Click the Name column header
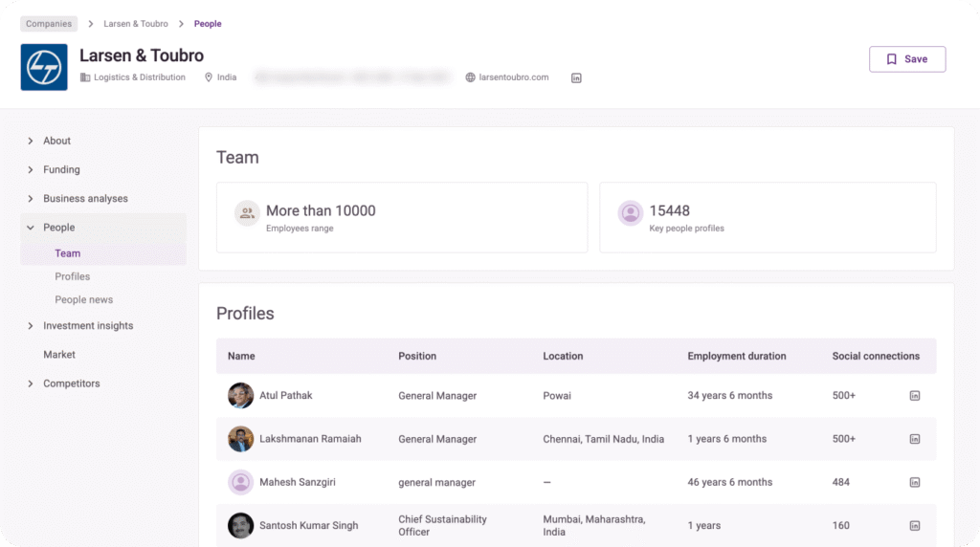980x547 pixels. [x=241, y=356]
